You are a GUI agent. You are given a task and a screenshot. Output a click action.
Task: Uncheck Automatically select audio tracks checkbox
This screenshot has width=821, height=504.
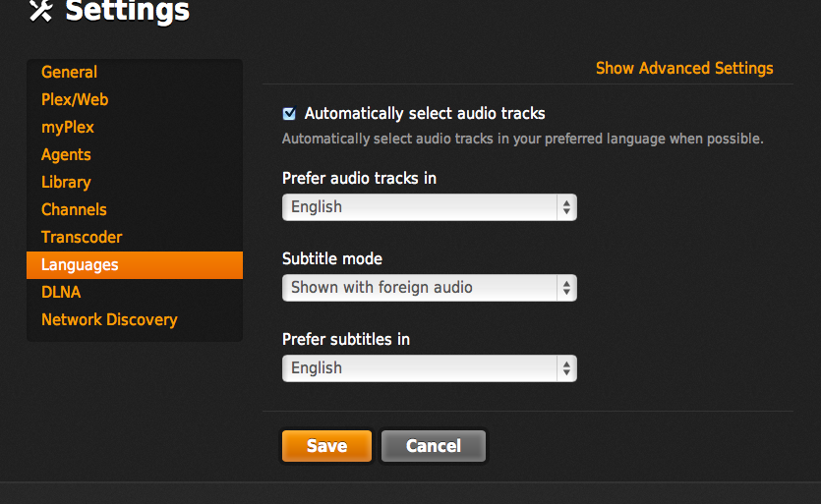click(289, 114)
